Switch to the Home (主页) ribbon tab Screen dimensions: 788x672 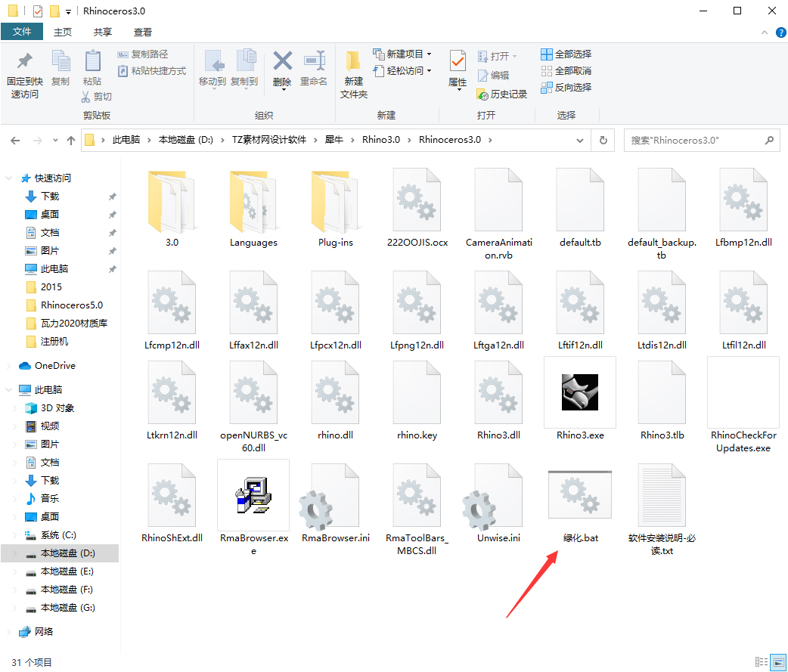62,33
